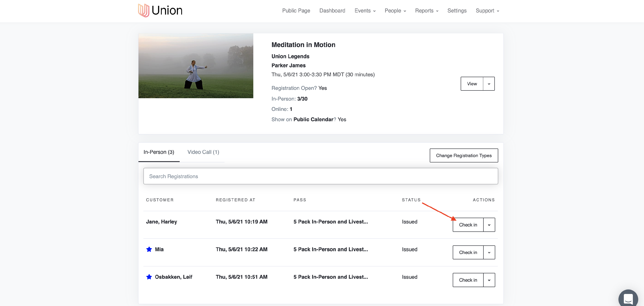This screenshot has width=644, height=306.
Task: Click the View button
Action: click(472, 84)
